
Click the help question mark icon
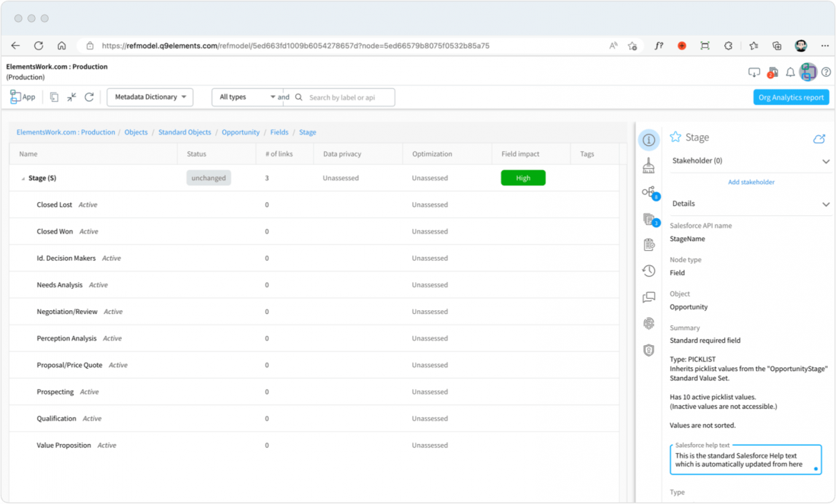coord(828,72)
